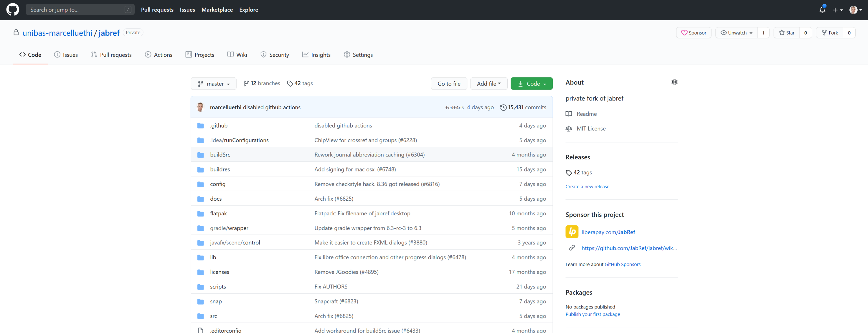868x333 pixels.
Task: Click the lib folder icon
Action: click(x=200, y=257)
